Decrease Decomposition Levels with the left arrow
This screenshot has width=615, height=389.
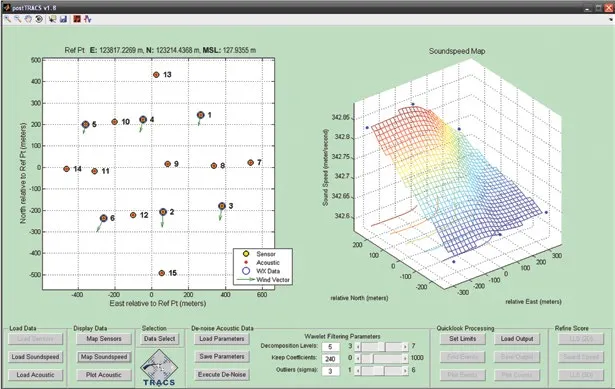click(x=358, y=347)
